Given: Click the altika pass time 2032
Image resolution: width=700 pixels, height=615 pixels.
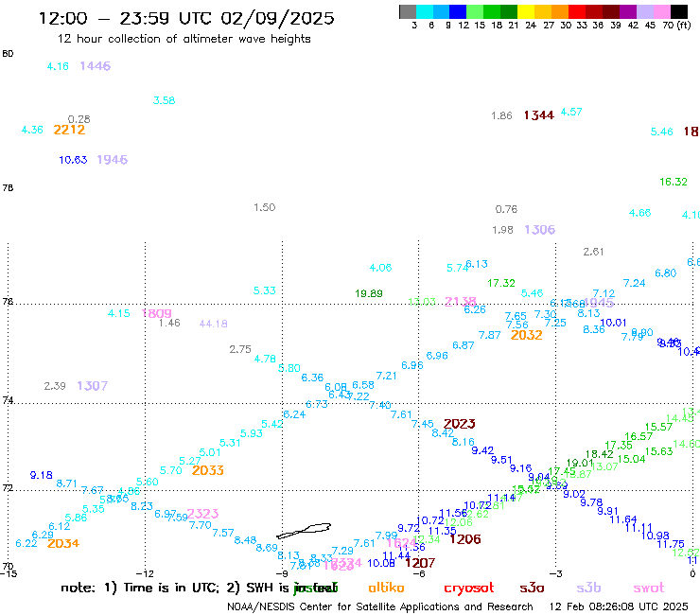Looking at the screenshot, I should click(526, 335).
